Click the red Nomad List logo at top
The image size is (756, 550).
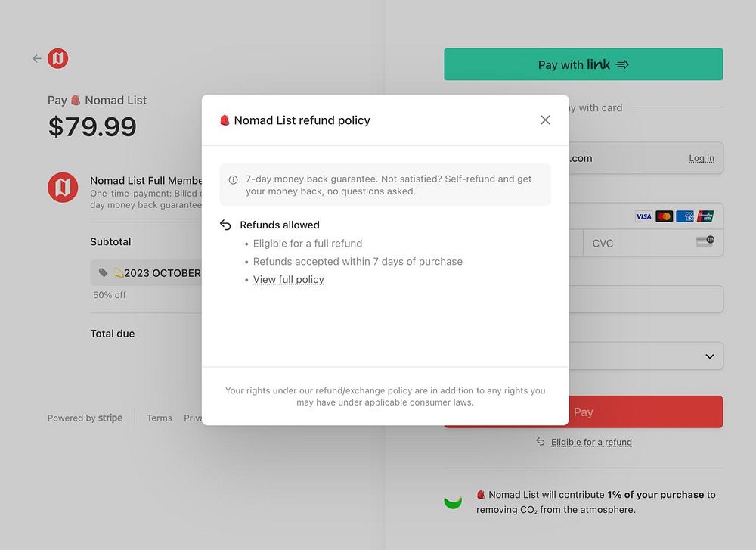click(x=58, y=58)
